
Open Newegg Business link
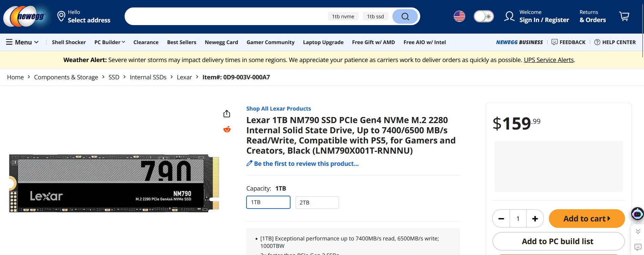519,42
